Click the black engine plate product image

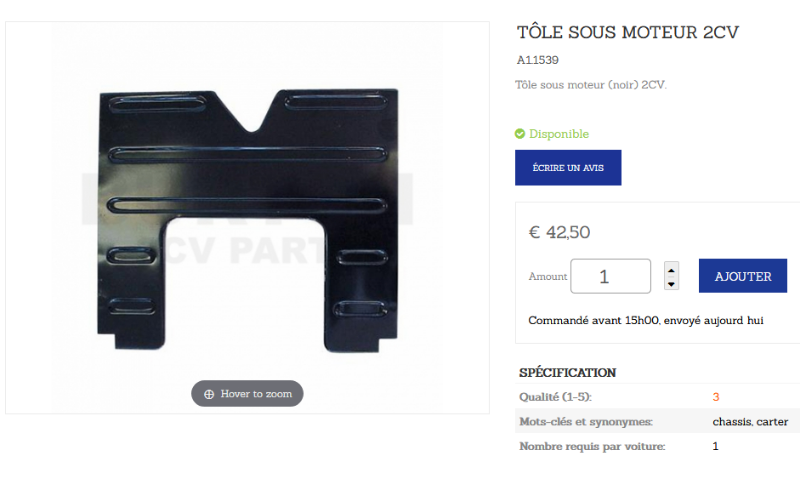247,220
